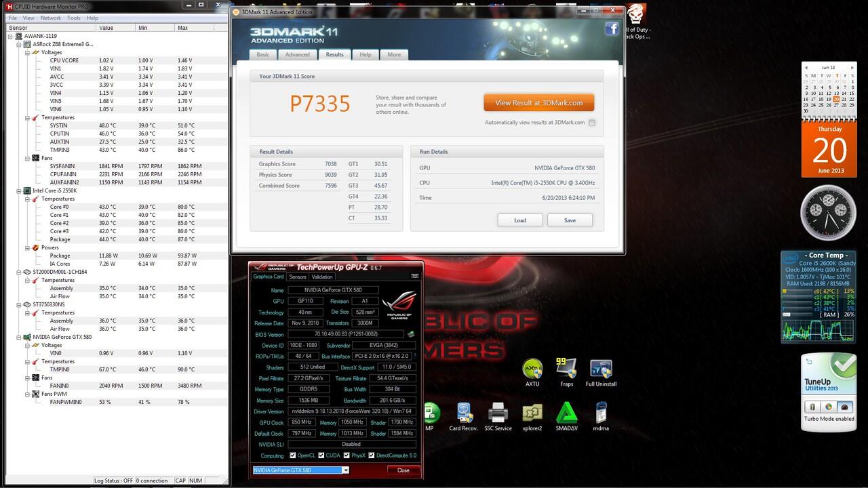Click the 3DMark 11 title bar icon
This screenshot has height=488, width=868.
(x=235, y=12)
